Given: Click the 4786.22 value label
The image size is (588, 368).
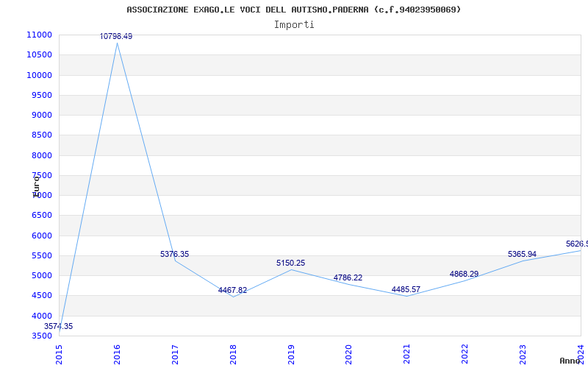Looking at the screenshot, I should click(x=348, y=278).
